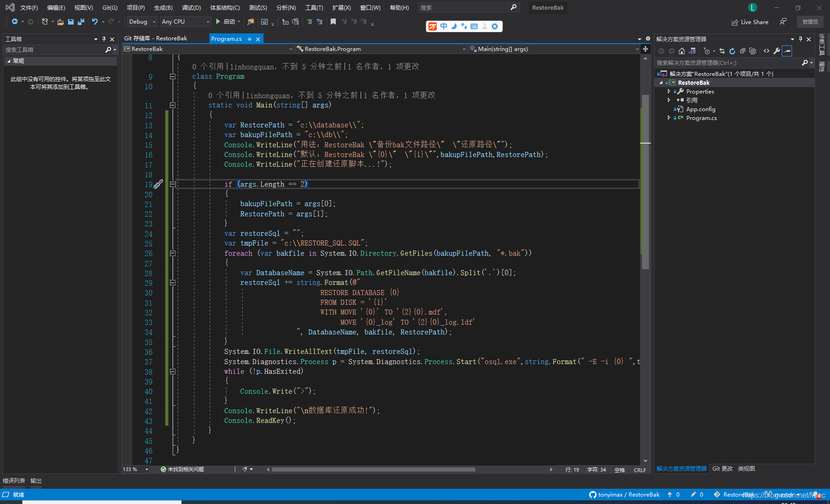This screenshot has width=830, height=504.
Task: Click Pending Changes Filter clock icon
Action: (707, 51)
